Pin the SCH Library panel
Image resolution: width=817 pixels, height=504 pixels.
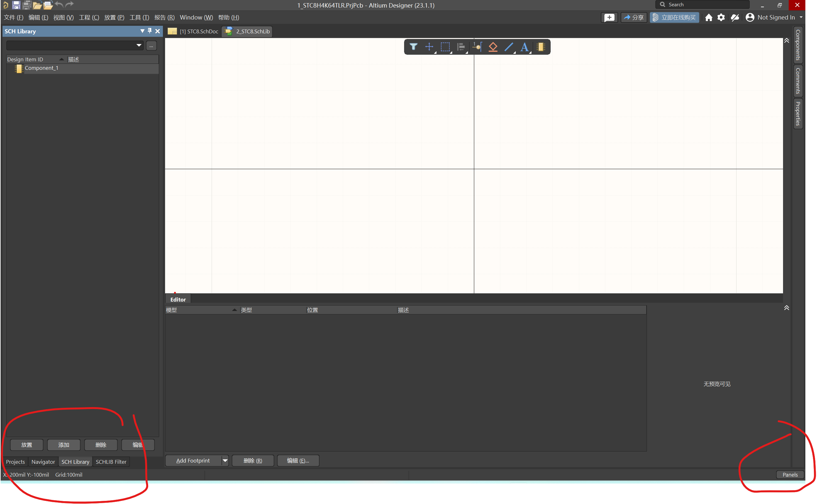[x=150, y=31]
